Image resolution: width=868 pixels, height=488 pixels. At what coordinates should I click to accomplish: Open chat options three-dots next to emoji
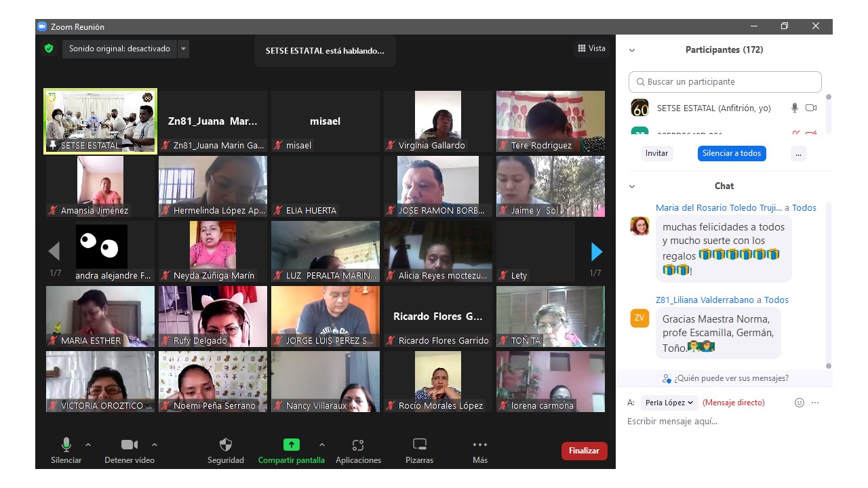(815, 403)
